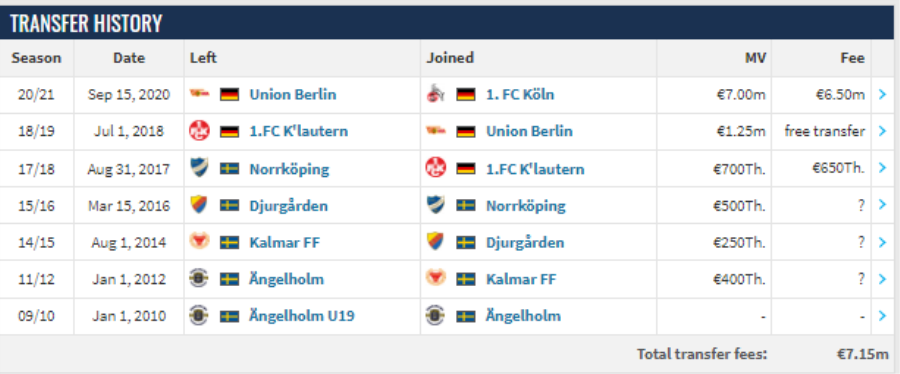Image resolution: width=900 pixels, height=374 pixels.
Task: Expand the 20/21 transfer row arrow
Action: click(x=883, y=95)
